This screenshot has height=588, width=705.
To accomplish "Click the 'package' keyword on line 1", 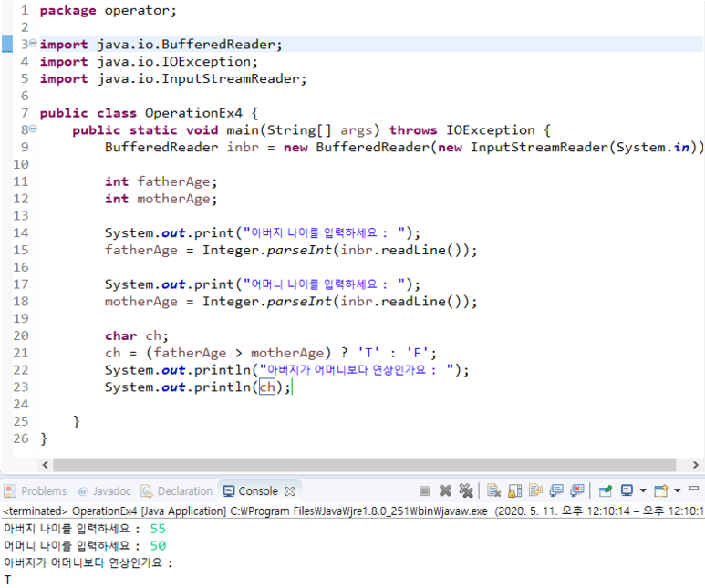I will [67, 10].
